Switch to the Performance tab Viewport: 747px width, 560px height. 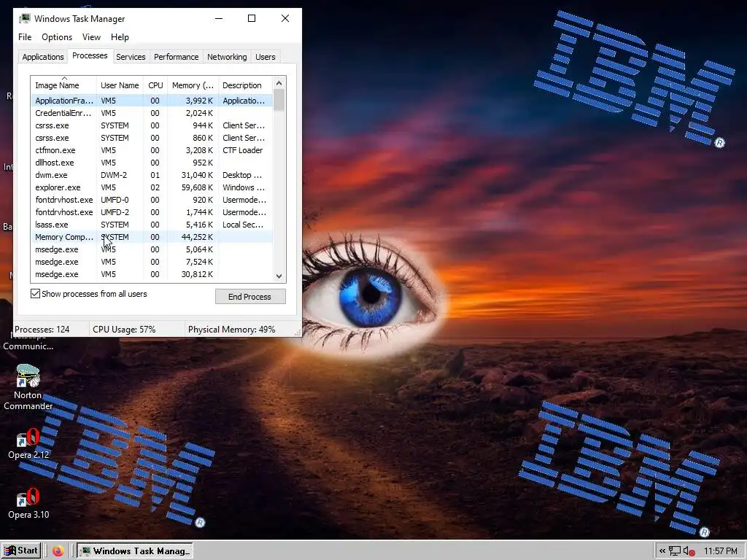tap(176, 57)
